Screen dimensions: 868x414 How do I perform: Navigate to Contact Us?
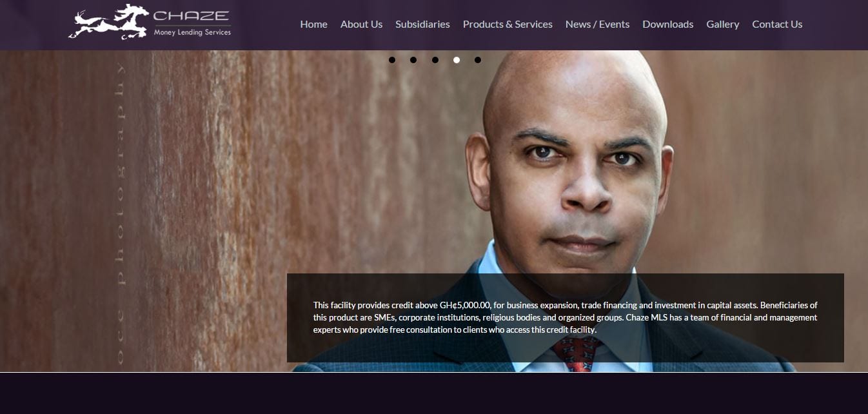tap(777, 24)
